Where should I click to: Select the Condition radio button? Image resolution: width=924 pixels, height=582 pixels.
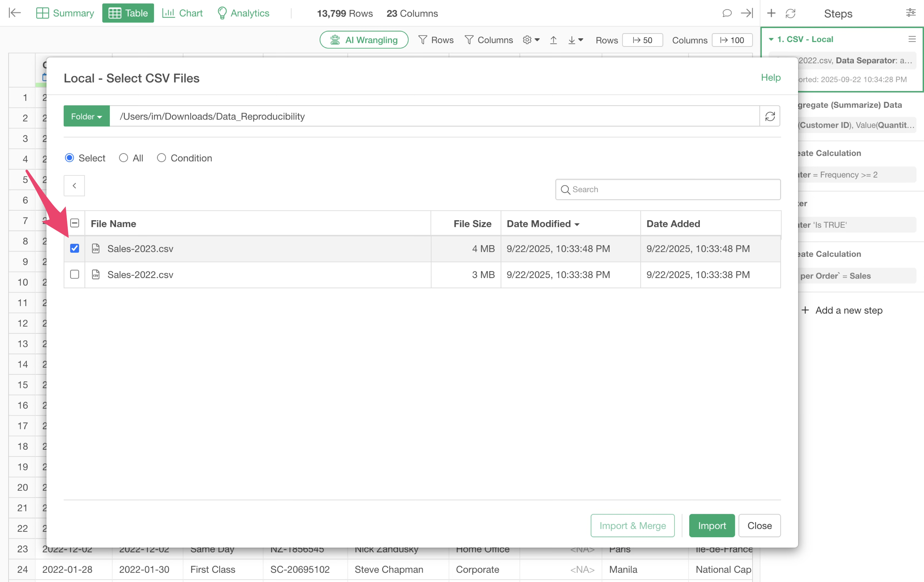[162, 158]
